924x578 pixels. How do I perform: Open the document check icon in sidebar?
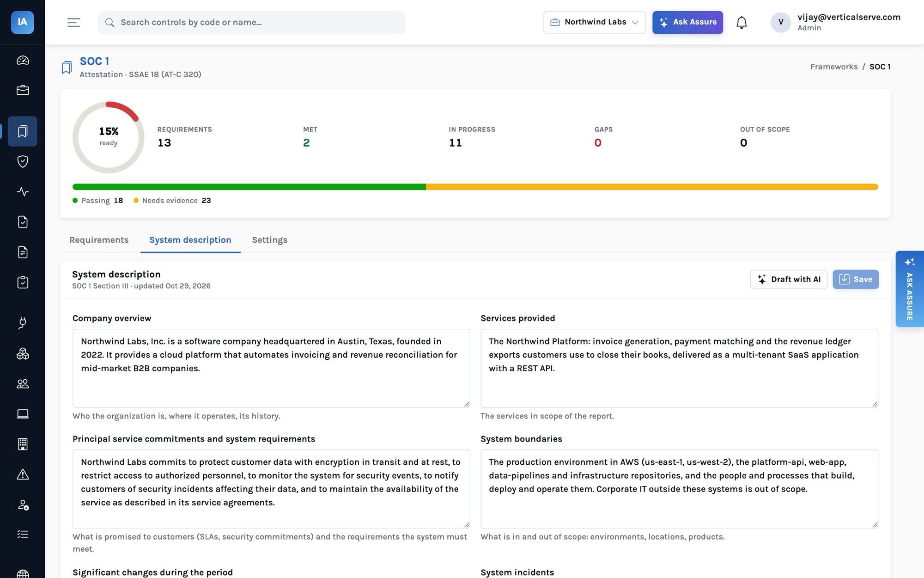click(23, 222)
